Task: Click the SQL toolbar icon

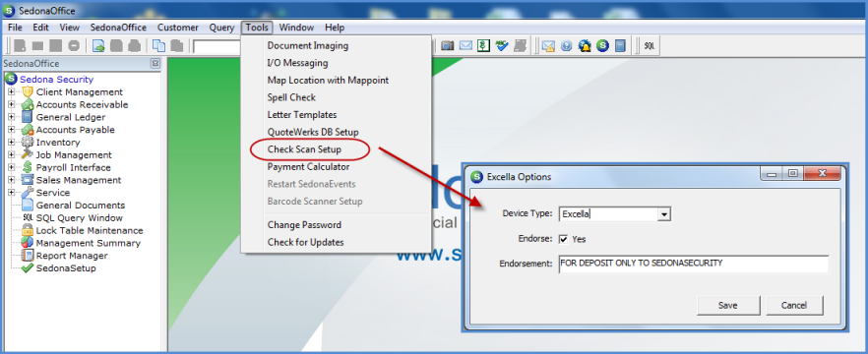Action: coord(650,46)
